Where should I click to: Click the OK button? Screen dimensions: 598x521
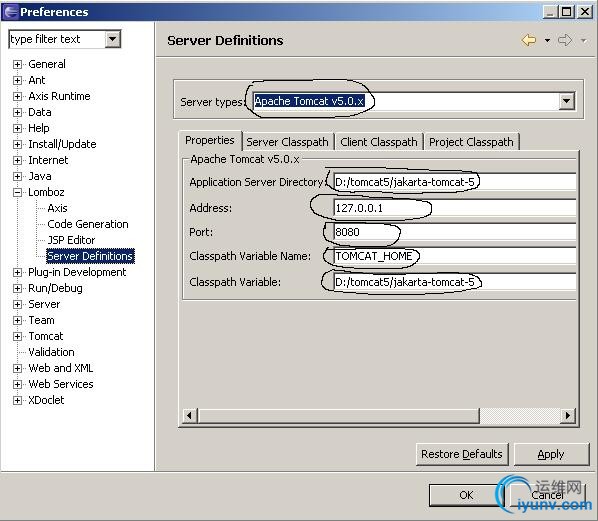pos(466,495)
